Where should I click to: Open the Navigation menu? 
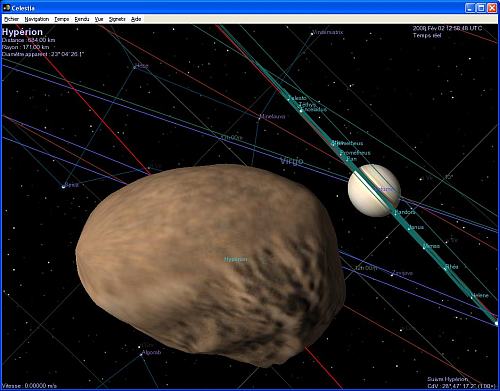pos(37,19)
